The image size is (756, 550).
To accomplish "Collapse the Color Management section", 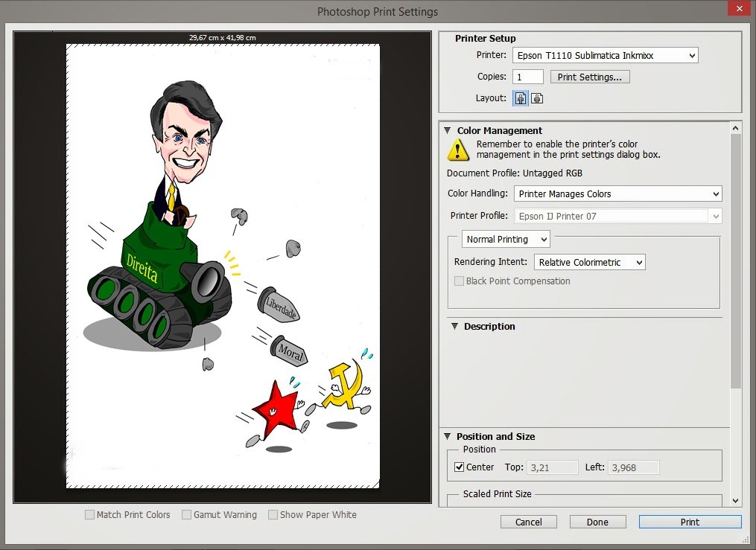I will point(448,130).
